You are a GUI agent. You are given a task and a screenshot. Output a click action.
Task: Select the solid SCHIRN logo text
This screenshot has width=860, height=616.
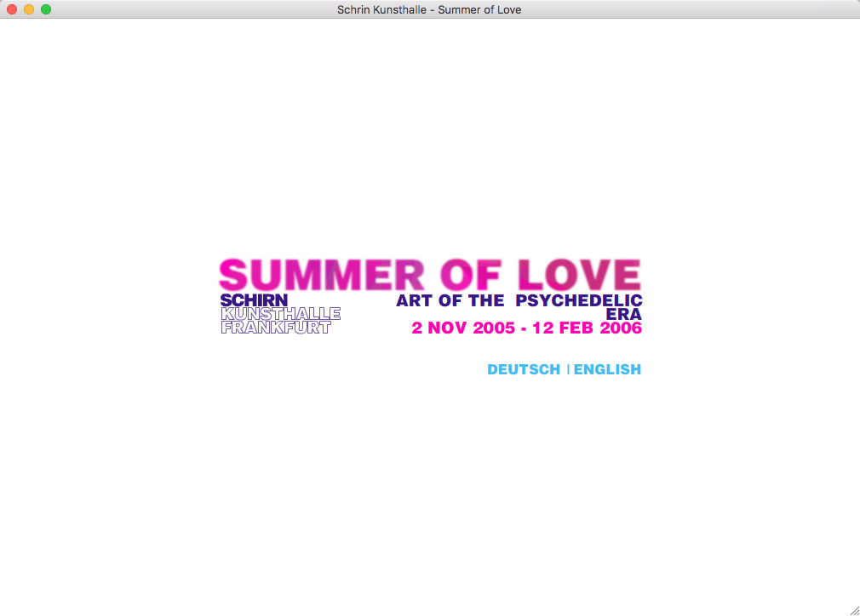coord(254,300)
